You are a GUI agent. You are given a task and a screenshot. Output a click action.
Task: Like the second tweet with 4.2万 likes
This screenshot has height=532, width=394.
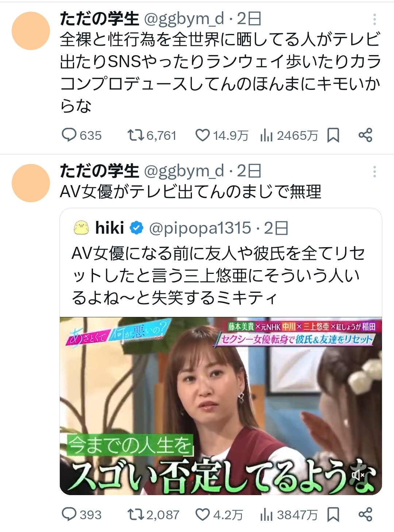click(219, 514)
